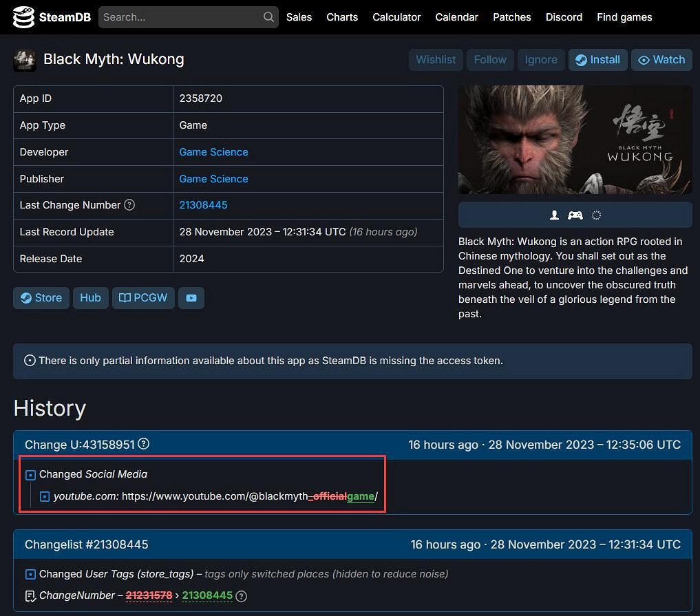
Task: Expand the youtube.com change row
Action: point(45,496)
